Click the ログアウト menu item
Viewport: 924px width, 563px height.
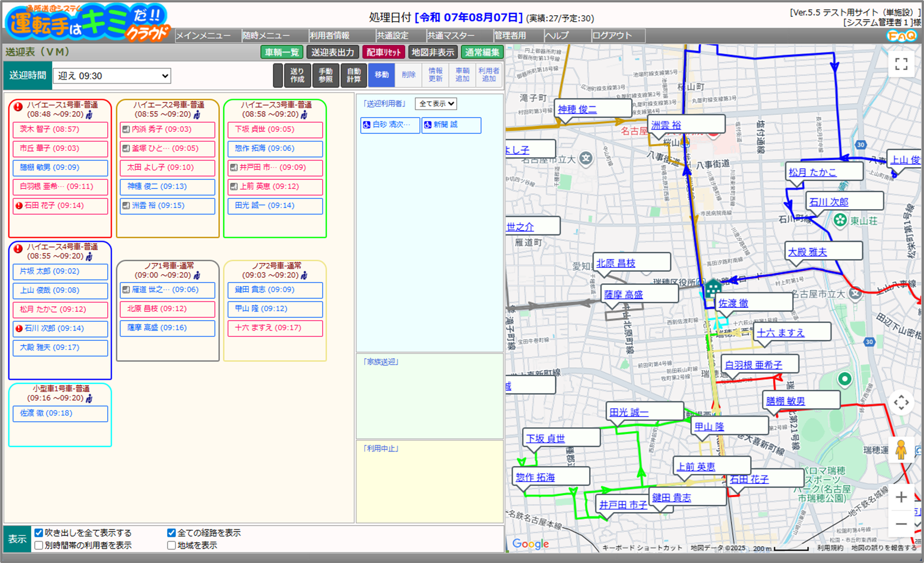(x=612, y=36)
